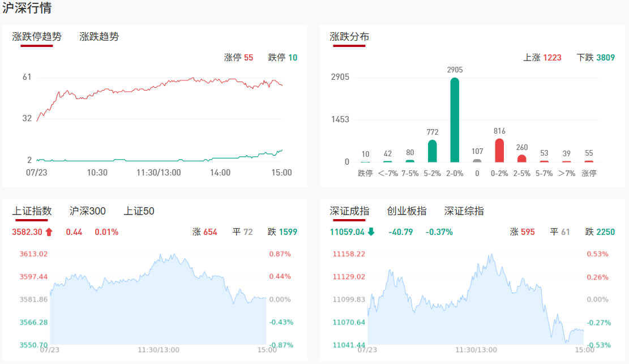Click the 涨跌分布 panel heading
The height and width of the screenshot is (364, 629).
coord(349,37)
